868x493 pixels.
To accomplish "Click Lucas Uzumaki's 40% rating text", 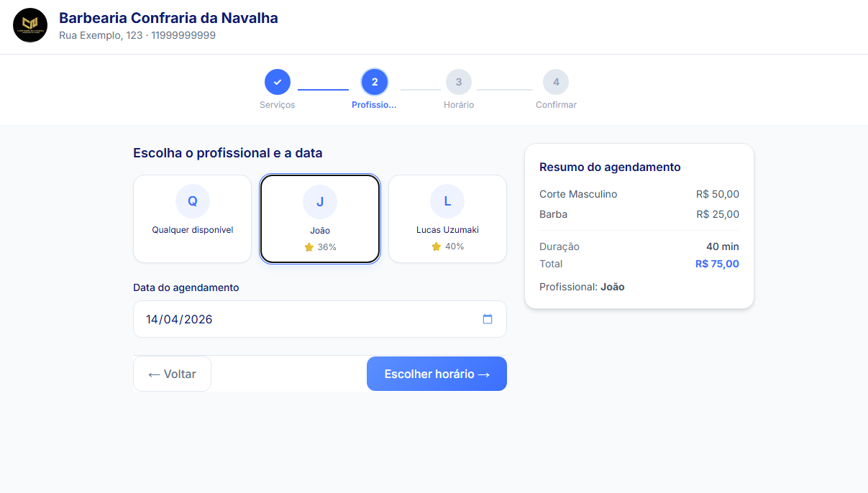I will tap(454, 247).
